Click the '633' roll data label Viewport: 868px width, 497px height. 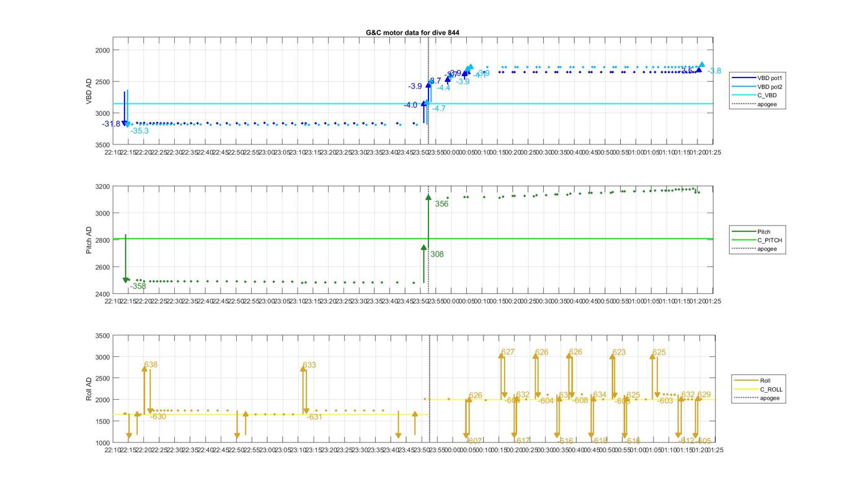click(309, 365)
